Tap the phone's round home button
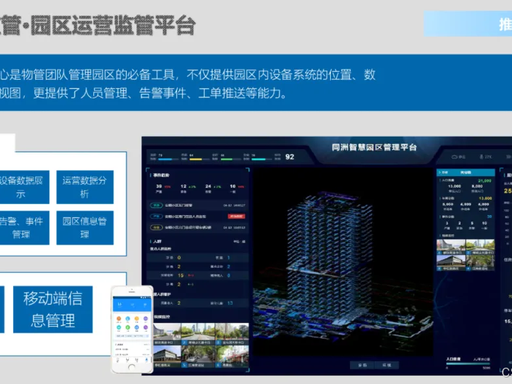Screen dimensions: 512x384 [x=132, y=367]
